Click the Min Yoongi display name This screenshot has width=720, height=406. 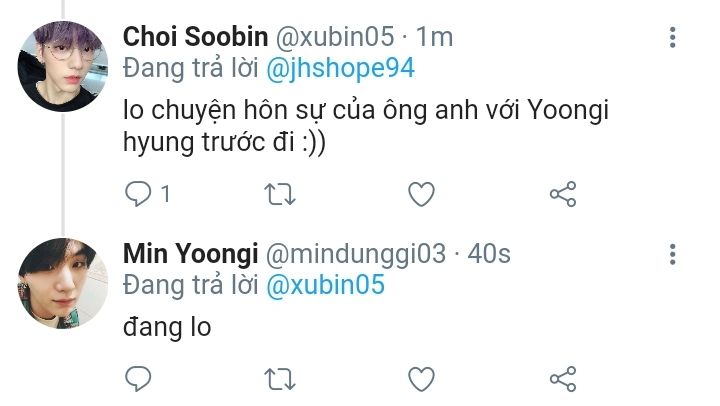pos(190,254)
